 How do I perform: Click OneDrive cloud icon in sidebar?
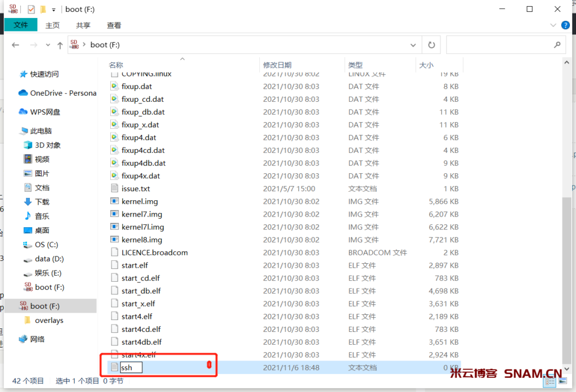(23, 93)
